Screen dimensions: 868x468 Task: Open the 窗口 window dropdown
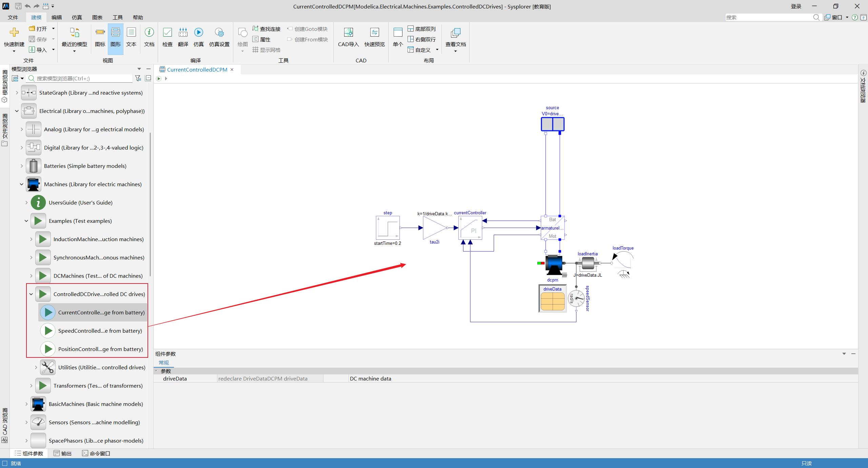[x=847, y=17]
